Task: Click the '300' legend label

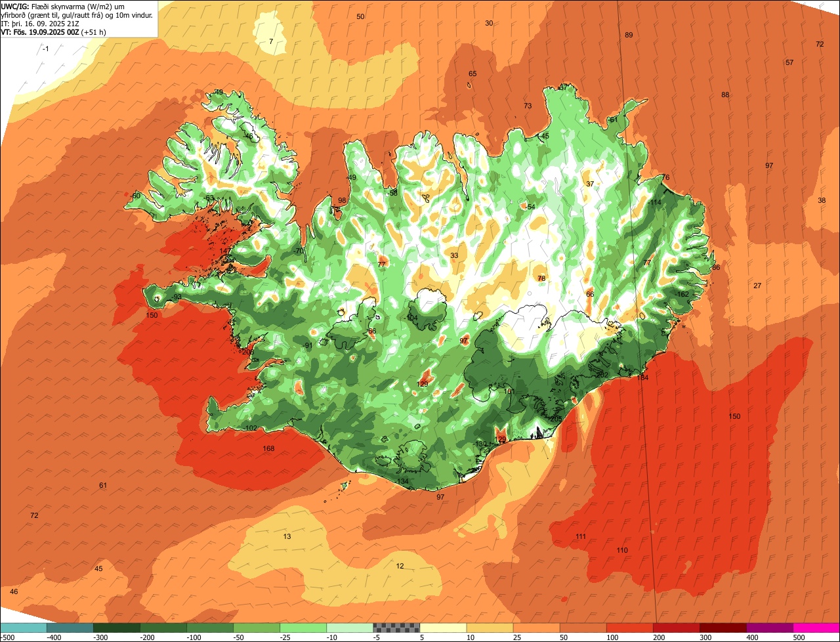Action: pyautogui.click(x=705, y=637)
